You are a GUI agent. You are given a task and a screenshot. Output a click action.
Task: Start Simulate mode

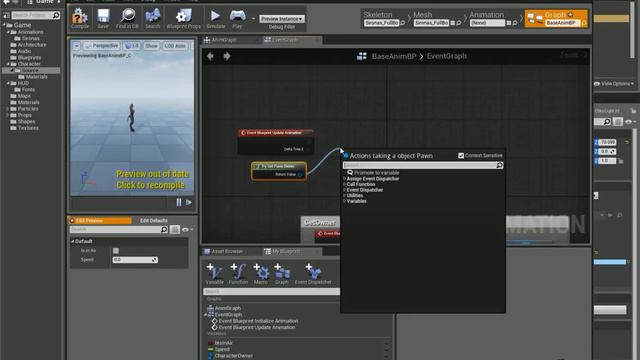(216, 19)
